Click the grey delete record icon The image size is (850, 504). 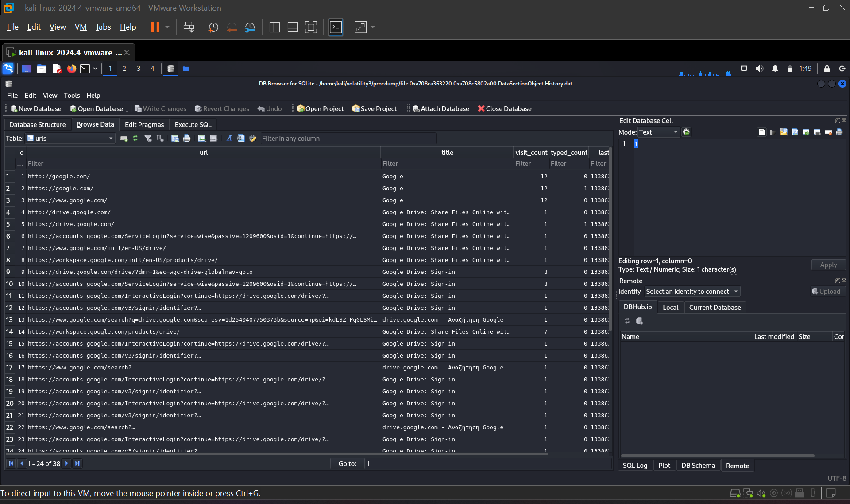point(213,139)
